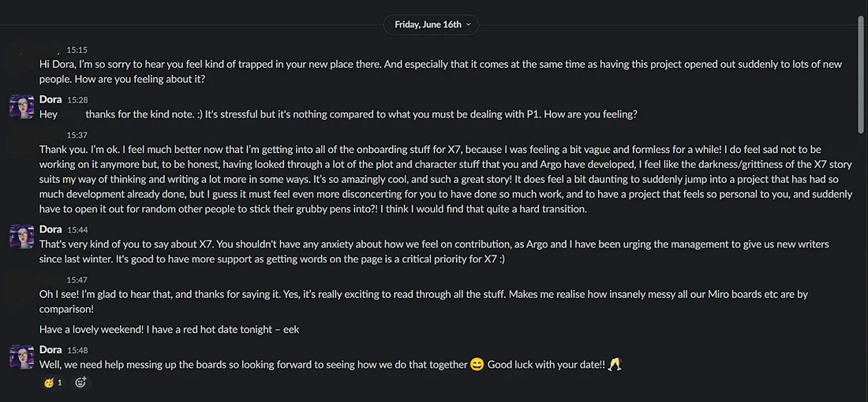868x402 pixels.
Task: Click the 15:28 timestamp next to Dora
Action: 77,100
